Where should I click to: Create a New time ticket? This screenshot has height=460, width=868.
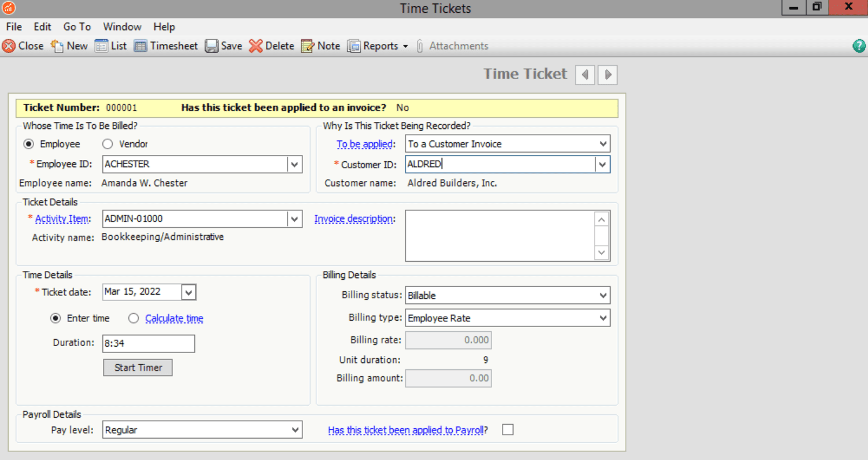click(69, 46)
